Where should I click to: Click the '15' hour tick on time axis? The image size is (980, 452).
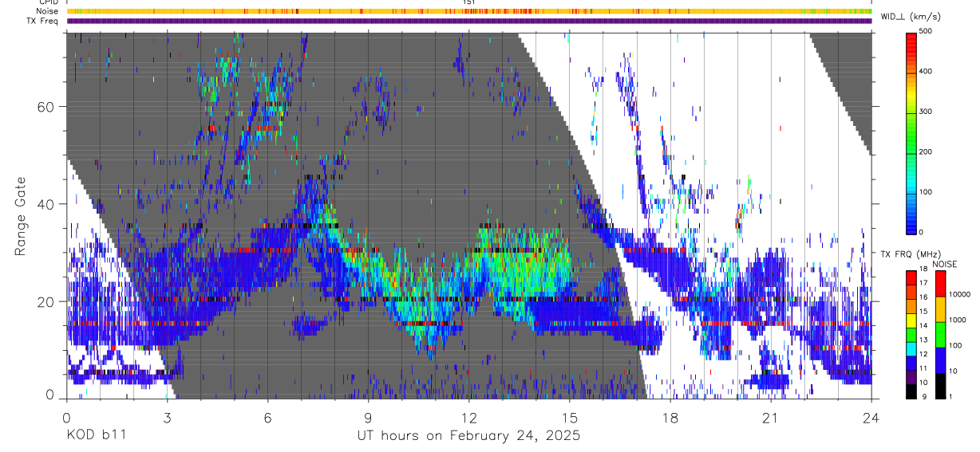pyautogui.click(x=570, y=417)
